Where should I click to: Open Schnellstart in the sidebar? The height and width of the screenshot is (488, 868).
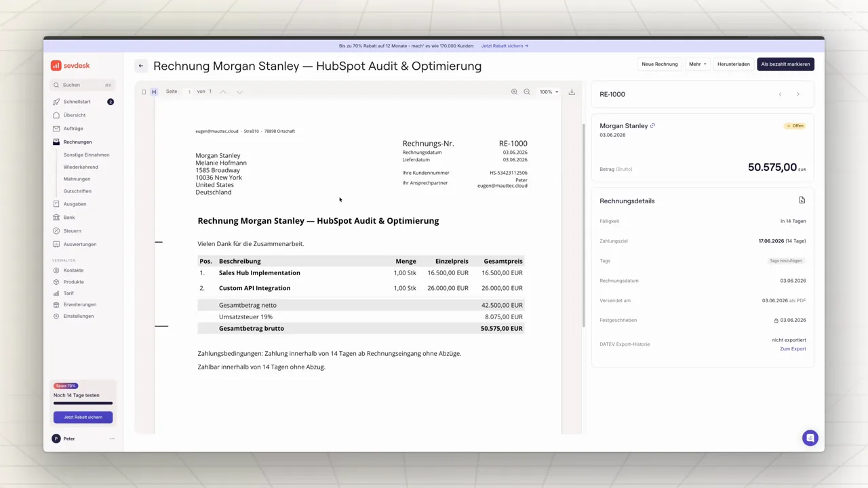point(77,102)
